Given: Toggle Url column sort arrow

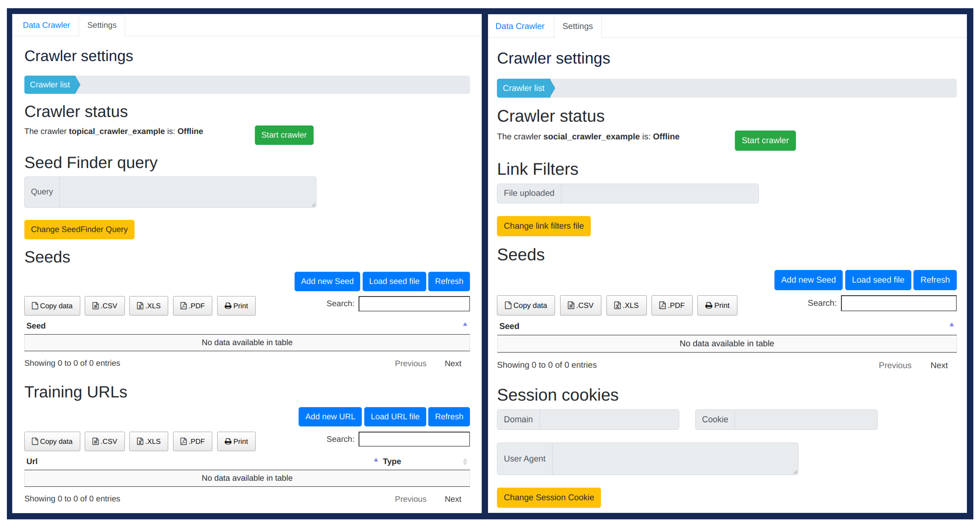Looking at the screenshot, I should (375, 460).
